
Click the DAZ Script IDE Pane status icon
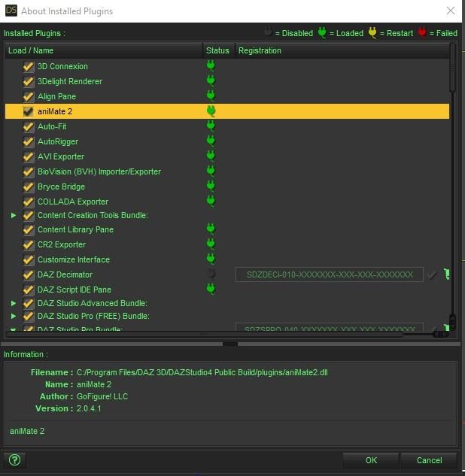[211, 289]
